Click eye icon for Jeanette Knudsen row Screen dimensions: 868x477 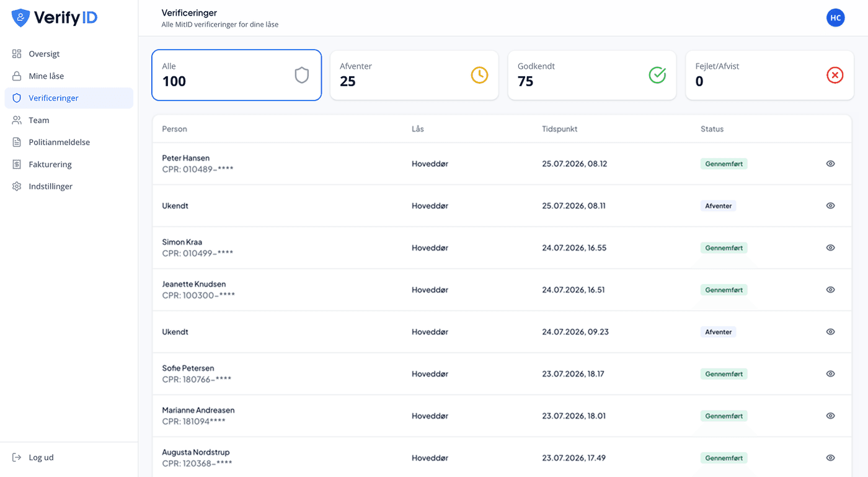(831, 290)
